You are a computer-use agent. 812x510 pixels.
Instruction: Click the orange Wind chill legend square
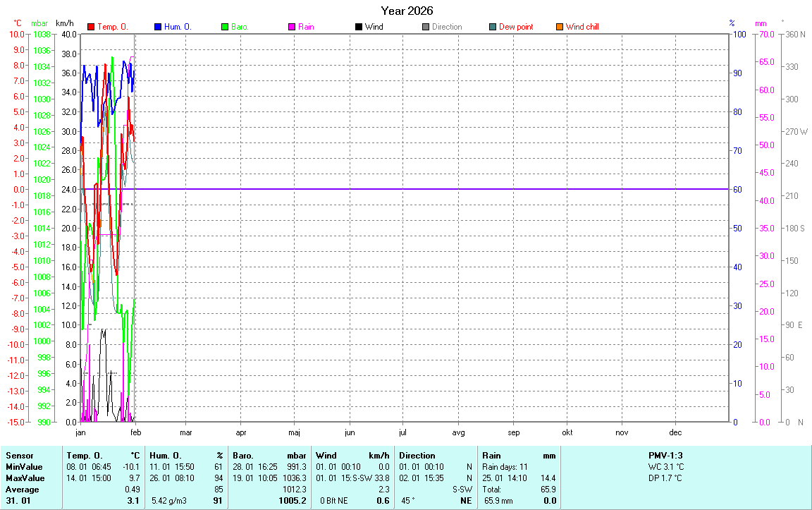560,27
